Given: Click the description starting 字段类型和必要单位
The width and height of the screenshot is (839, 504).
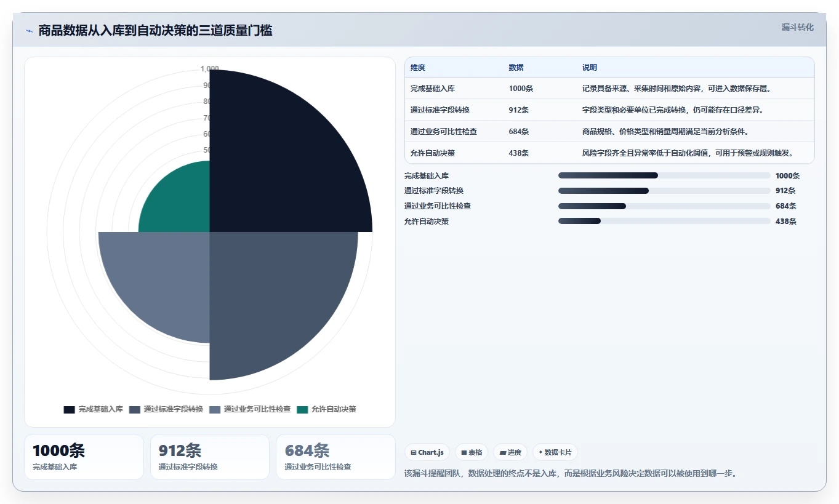Looking at the screenshot, I should [x=673, y=110].
